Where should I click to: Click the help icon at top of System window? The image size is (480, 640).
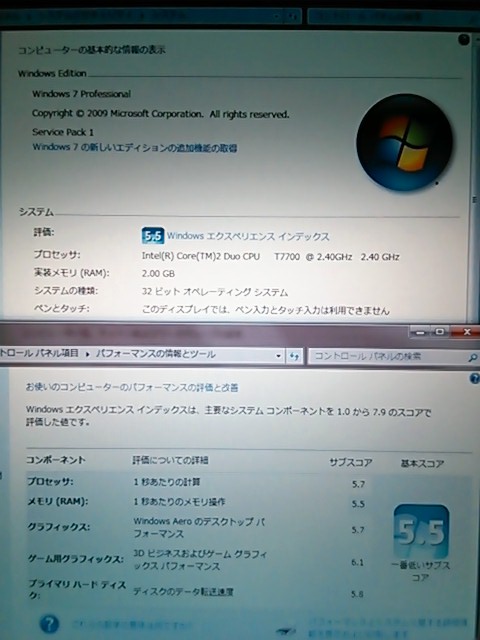pos(464,39)
